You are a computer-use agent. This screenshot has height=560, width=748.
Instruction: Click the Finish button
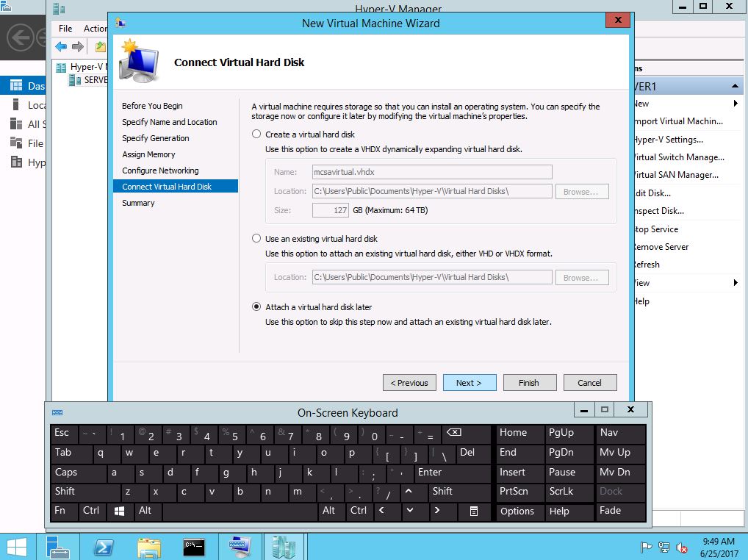coord(528,383)
